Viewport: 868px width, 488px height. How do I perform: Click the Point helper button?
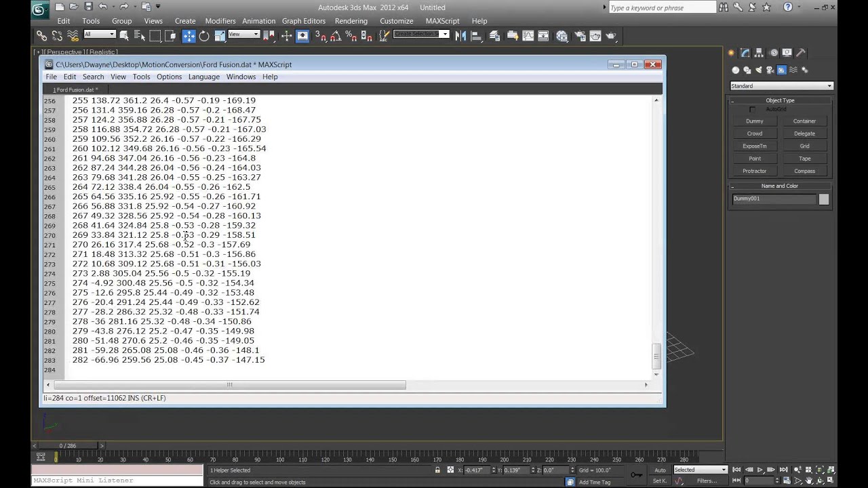click(x=755, y=159)
